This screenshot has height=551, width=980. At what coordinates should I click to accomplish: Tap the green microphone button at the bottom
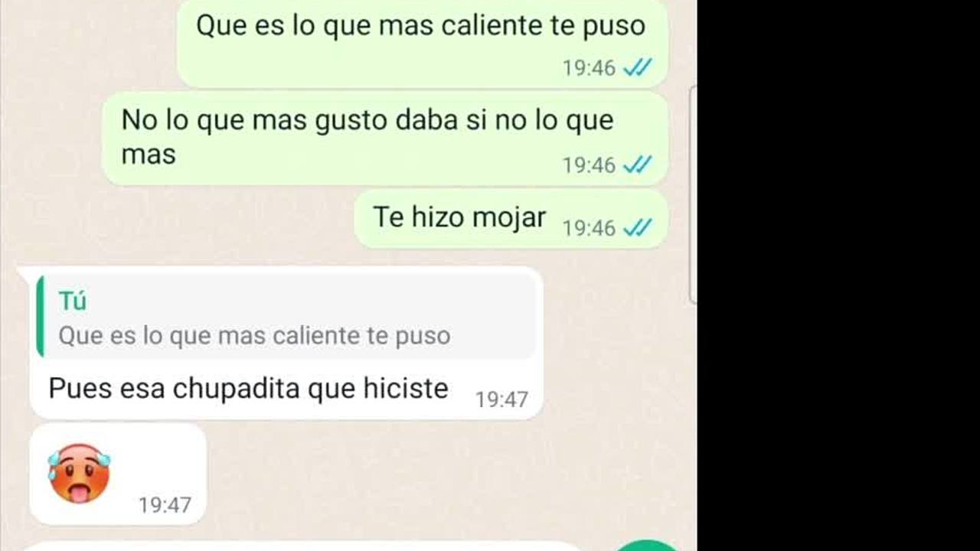click(x=647, y=545)
